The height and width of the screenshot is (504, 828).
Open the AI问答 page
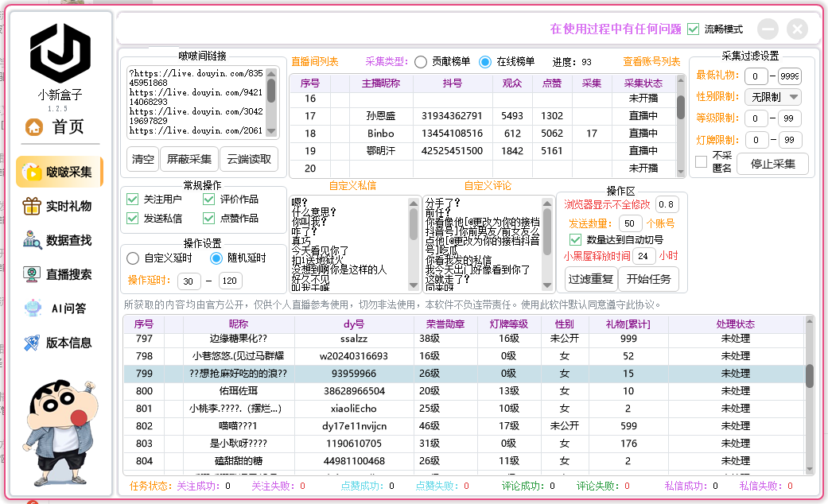coord(59,308)
